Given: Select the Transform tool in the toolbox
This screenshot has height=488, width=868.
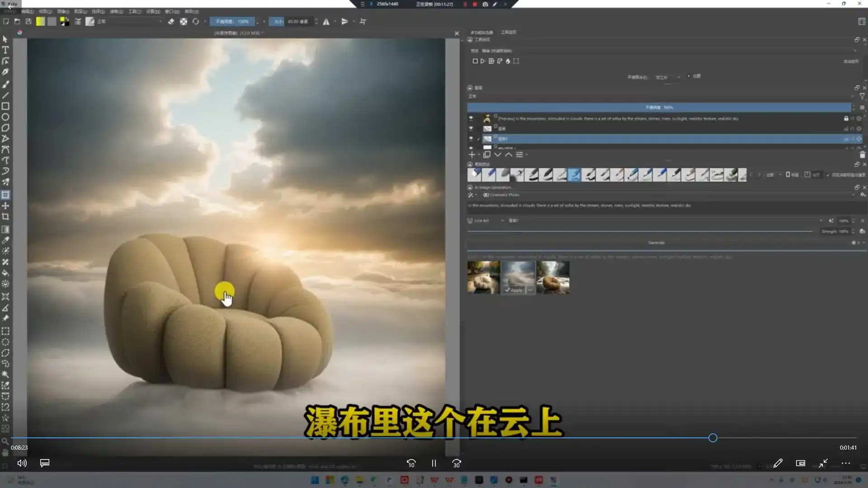Looking at the screenshot, I should coord(6,195).
